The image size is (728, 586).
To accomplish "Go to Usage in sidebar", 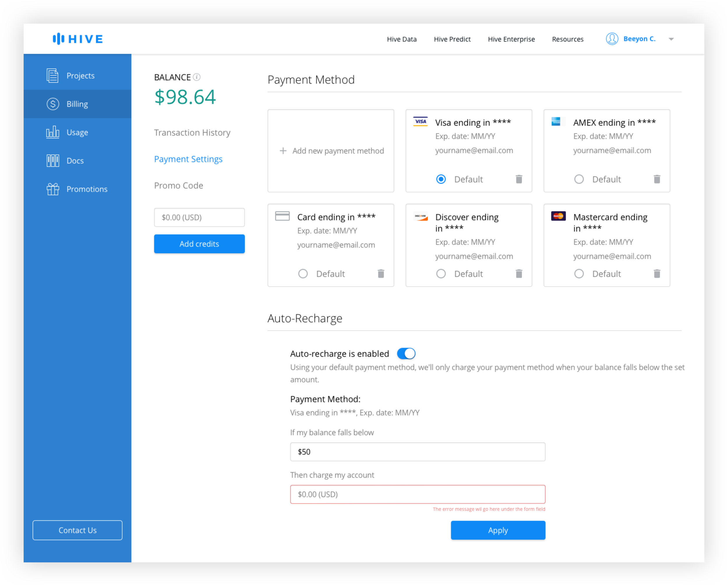I will (77, 132).
